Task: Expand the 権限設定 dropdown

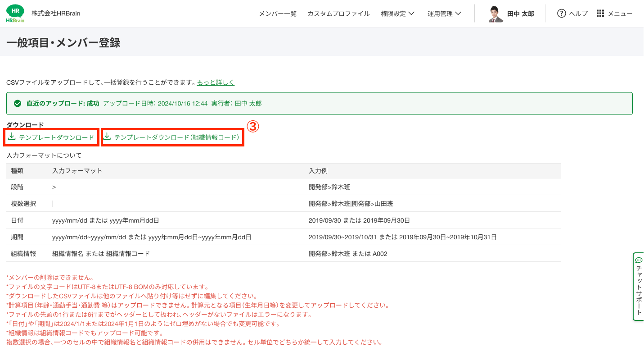Action: point(397,14)
